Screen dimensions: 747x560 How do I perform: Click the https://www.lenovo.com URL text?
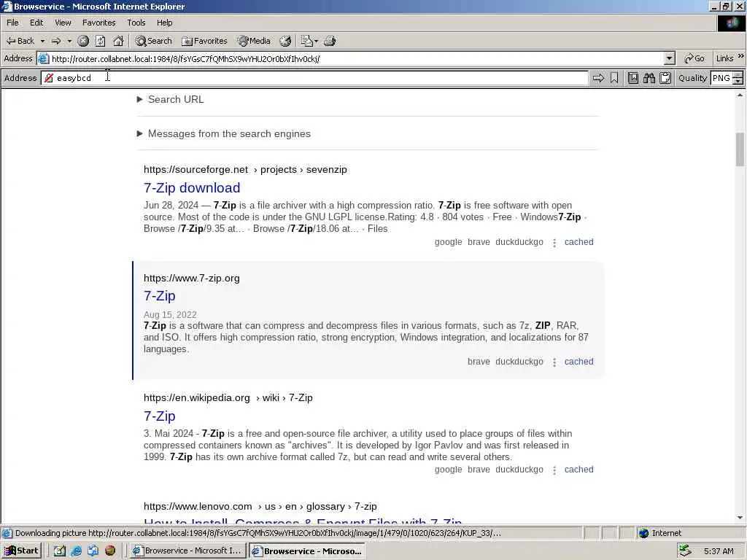[198, 506]
